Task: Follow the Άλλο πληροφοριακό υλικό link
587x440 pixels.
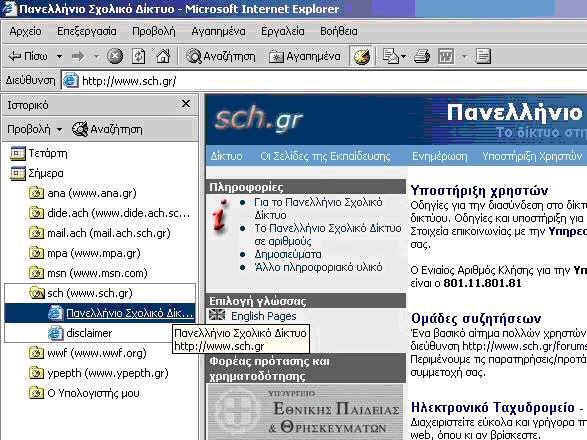Action: click(x=318, y=267)
